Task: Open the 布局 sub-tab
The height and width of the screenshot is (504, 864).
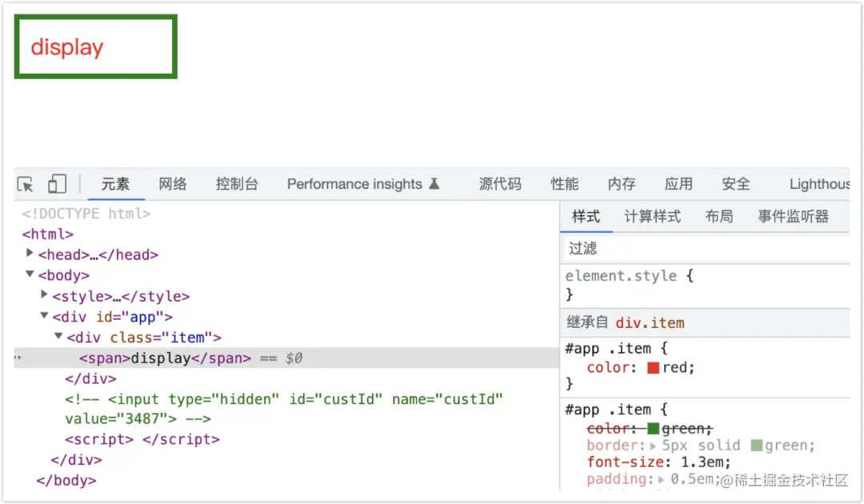Action: pyautogui.click(x=719, y=217)
